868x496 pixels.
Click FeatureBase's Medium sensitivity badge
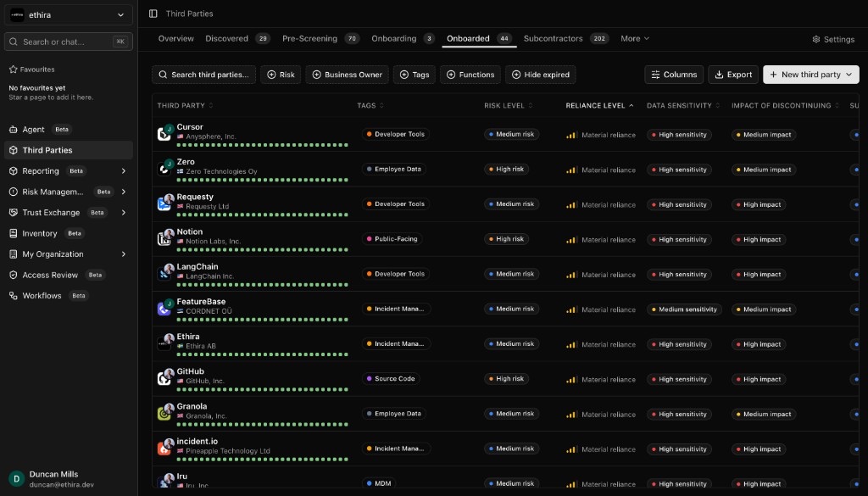click(684, 309)
